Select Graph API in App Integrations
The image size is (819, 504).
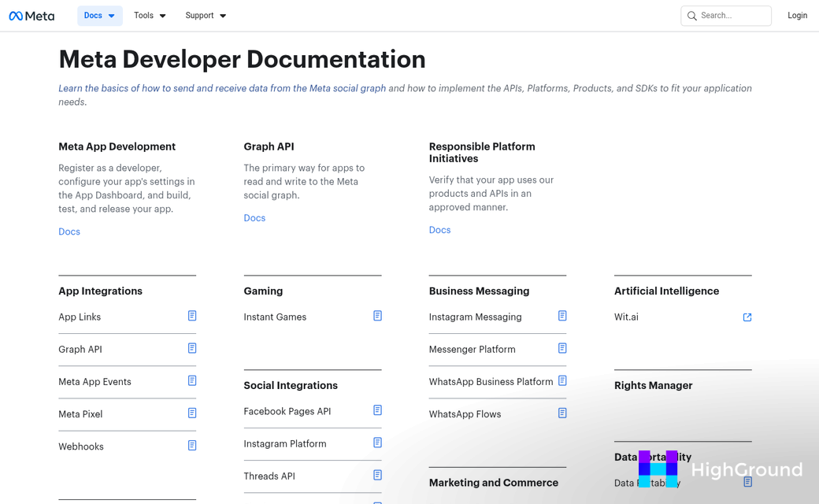[x=80, y=350]
